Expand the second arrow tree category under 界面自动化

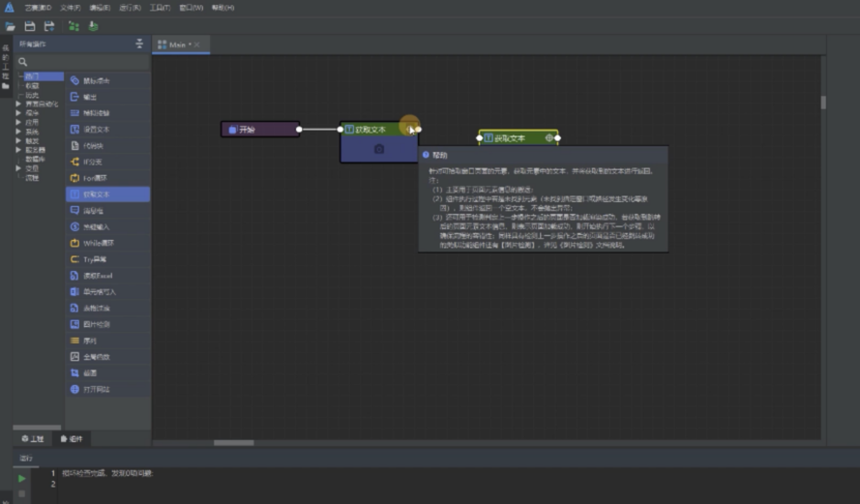click(18, 113)
